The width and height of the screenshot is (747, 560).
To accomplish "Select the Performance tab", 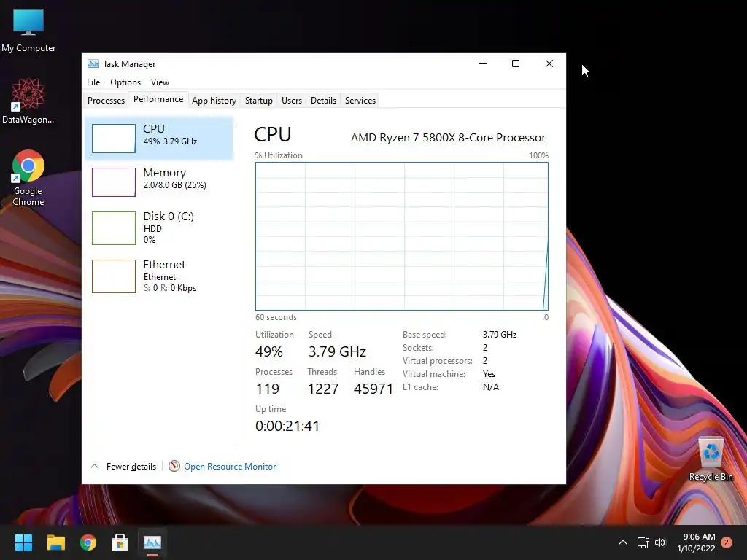I will tap(158, 99).
